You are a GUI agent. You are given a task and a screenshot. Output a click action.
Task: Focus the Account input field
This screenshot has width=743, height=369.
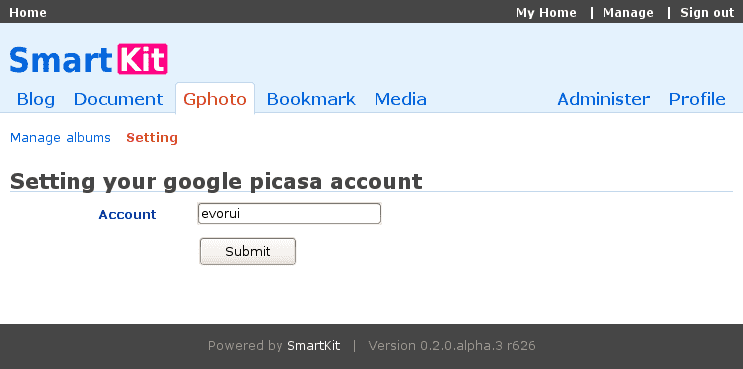point(289,214)
